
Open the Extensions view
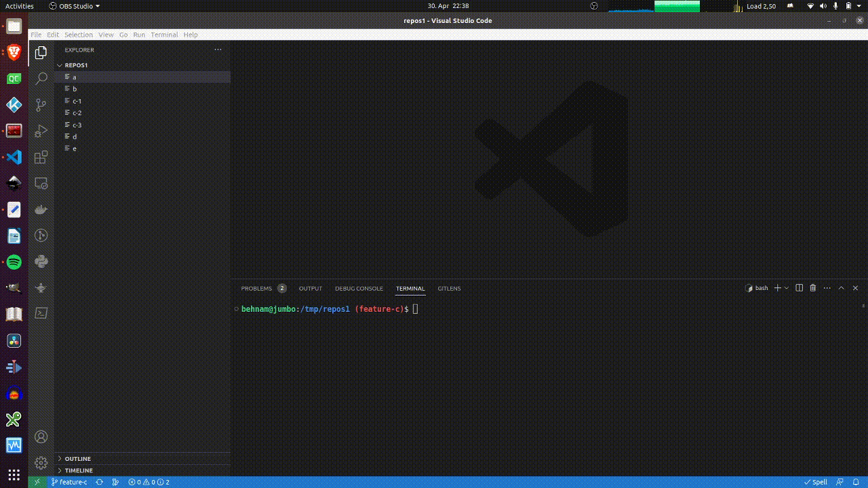pos(41,157)
